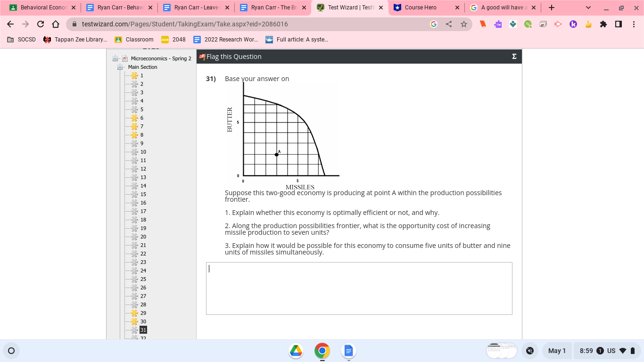
Task: Open the green sliders extension
Action: pyautogui.click(x=528, y=24)
